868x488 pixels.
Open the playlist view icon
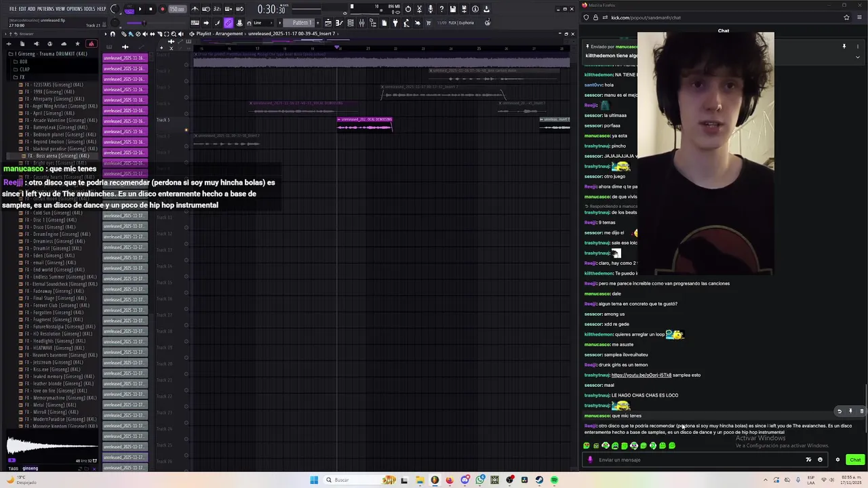coord(328,23)
